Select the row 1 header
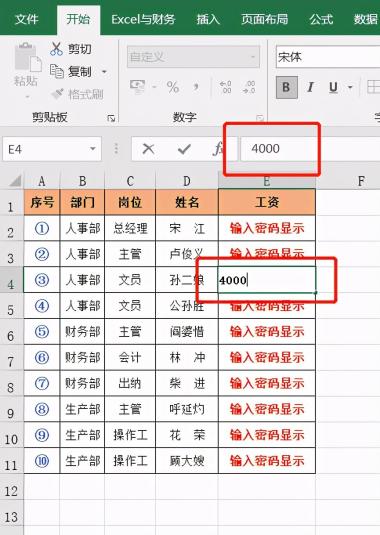 coord(11,203)
